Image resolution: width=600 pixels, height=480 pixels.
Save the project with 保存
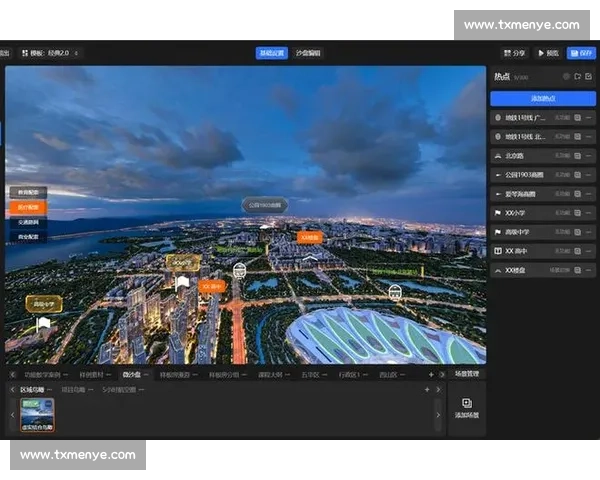click(581, 53)
